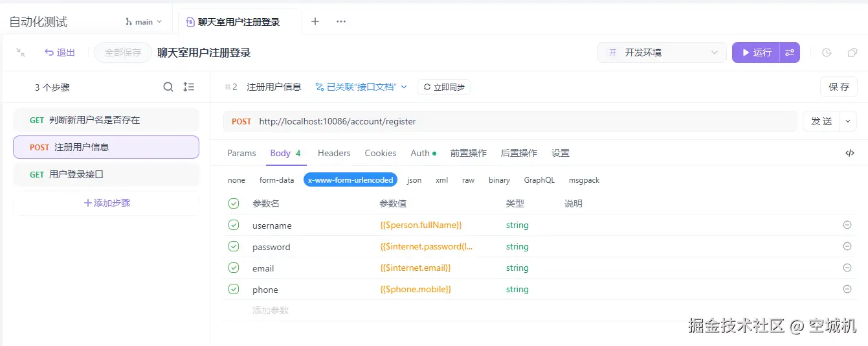868x346 pixels.
Task: Select the POST 注册用户信息 step
Action: [106, 147]
